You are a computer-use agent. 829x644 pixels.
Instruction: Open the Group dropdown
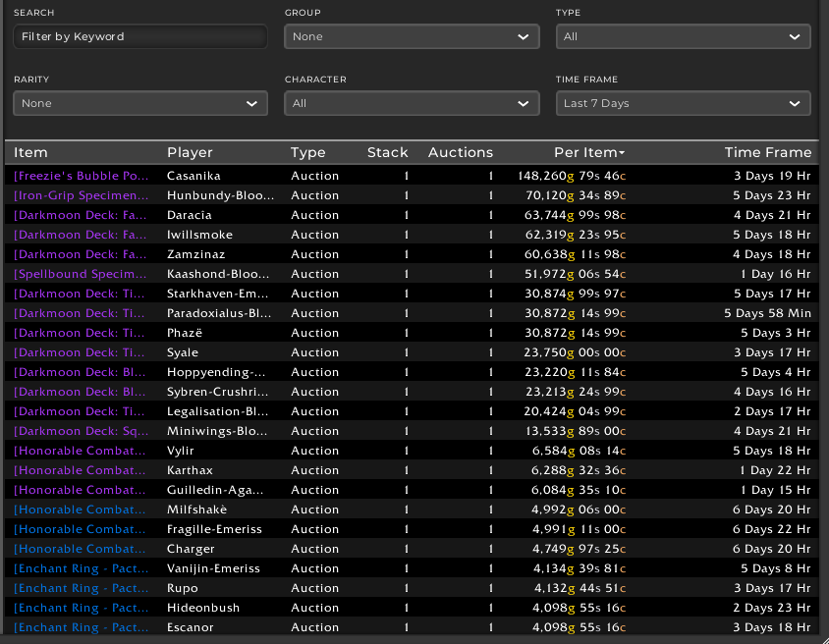[x=412, y=36]
